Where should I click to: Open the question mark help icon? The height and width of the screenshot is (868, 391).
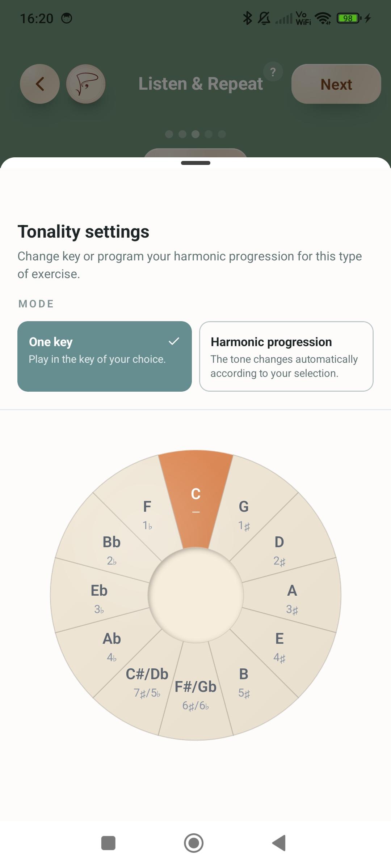273,72
